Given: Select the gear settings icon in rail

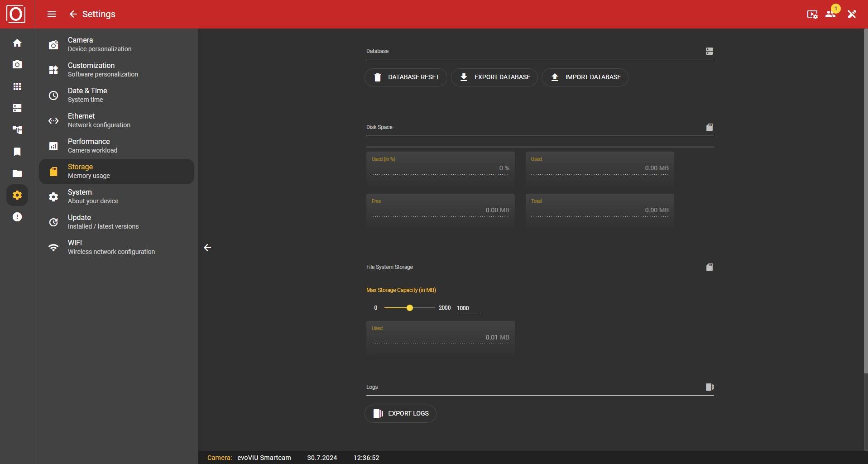Looking at the screenshot, I should [17, 195].
